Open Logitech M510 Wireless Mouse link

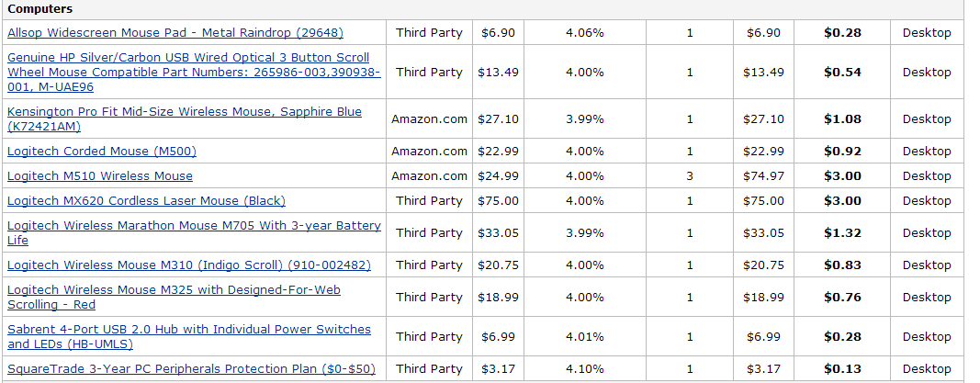(x=100, y=176)
